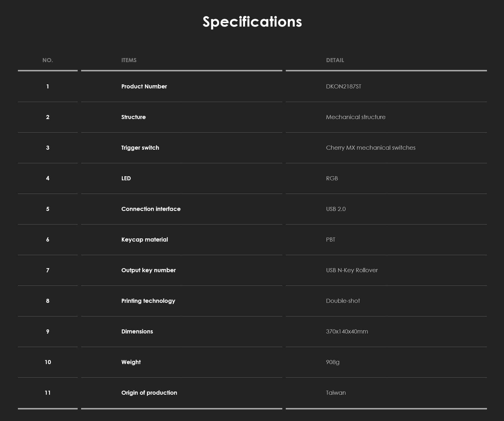Click the Specifications page heading
This screenshot has width=504, height=421.
252,22
